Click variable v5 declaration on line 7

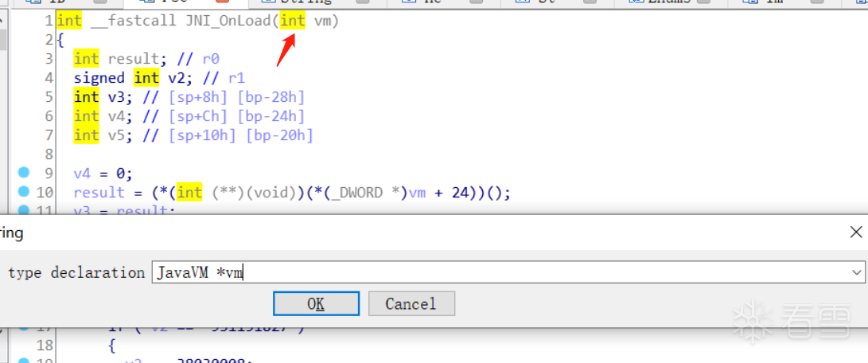coord(115,135)
